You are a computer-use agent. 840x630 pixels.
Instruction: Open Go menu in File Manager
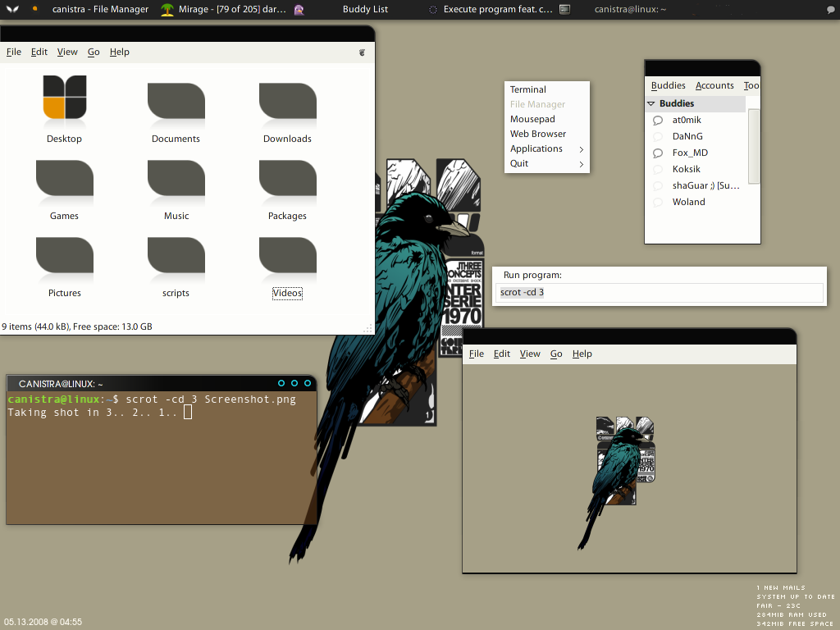[94, 52]
